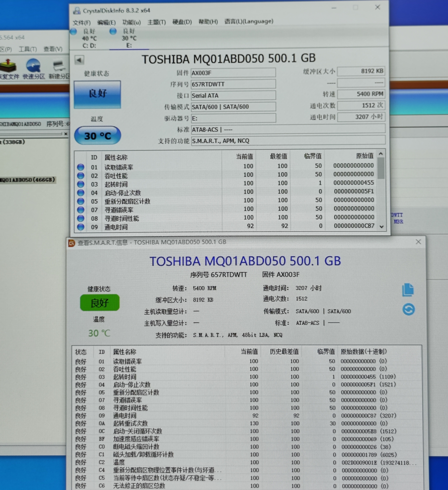448x490 pixels.
Task: Click the 接口 Serial ATA field
Action: pyautogui.click(x=233, y=95)
